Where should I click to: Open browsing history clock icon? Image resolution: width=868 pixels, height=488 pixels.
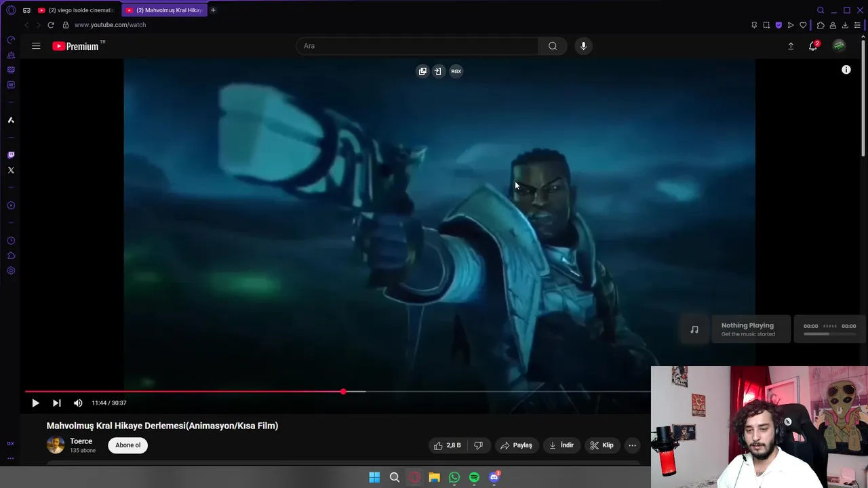11,241
